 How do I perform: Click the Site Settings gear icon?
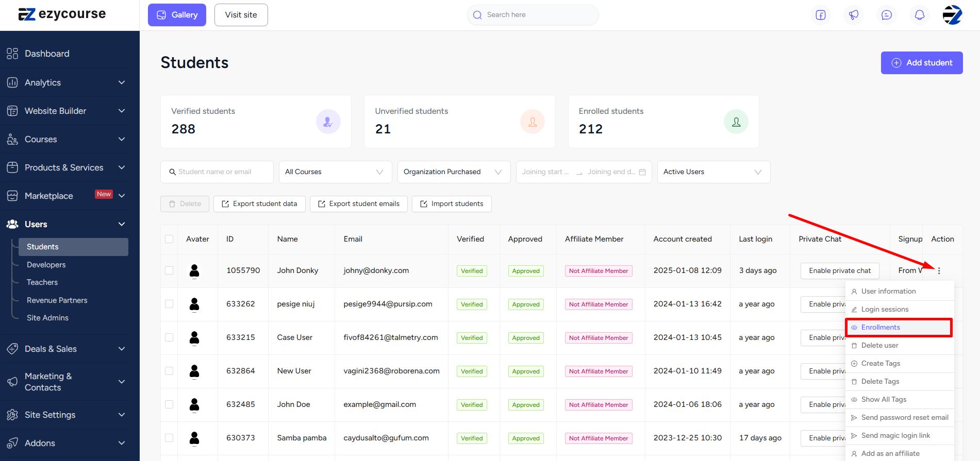[12, 415]
